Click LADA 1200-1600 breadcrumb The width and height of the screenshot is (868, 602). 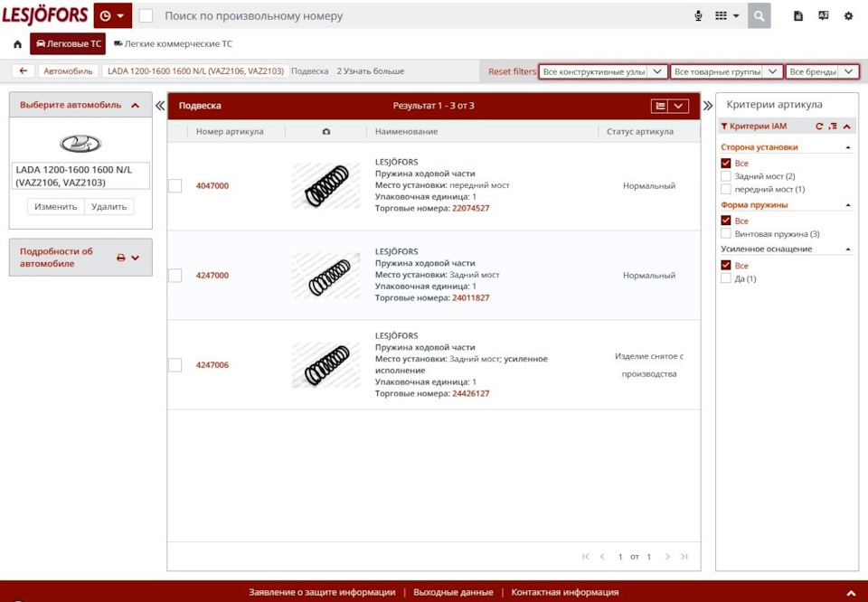(195, 71)
